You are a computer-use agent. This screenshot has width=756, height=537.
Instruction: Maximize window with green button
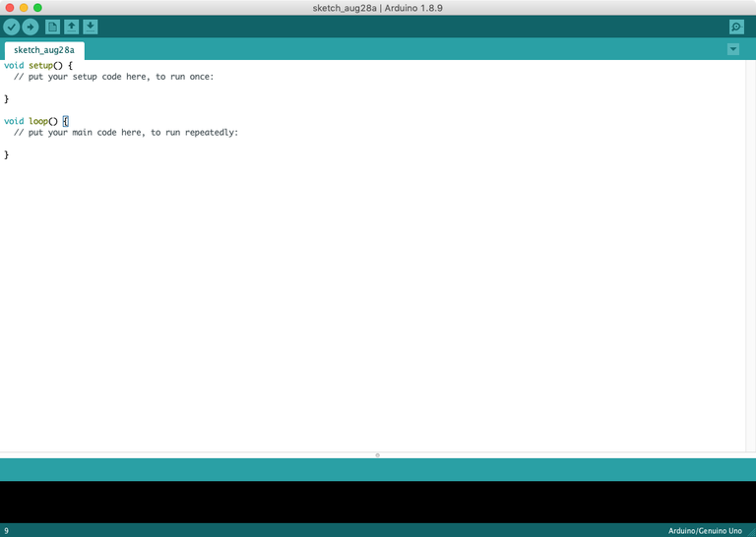point(37,7)
